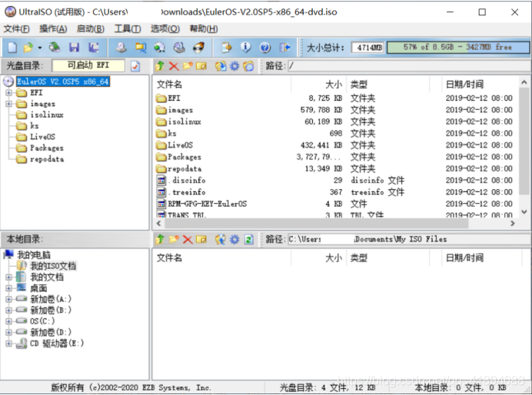Click the Exit door icon in the toolbar
The image size is (532, 395).
284,47
